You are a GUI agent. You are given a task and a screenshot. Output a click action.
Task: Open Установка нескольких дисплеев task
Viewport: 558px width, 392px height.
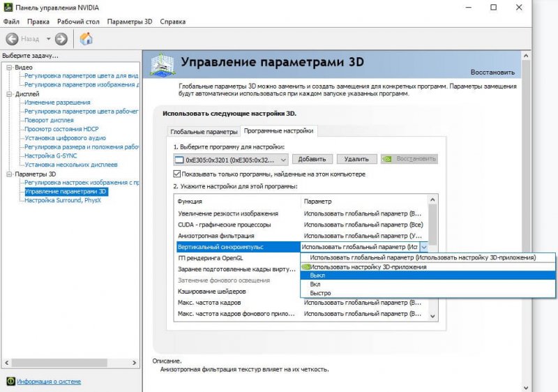tap(71, 165)
